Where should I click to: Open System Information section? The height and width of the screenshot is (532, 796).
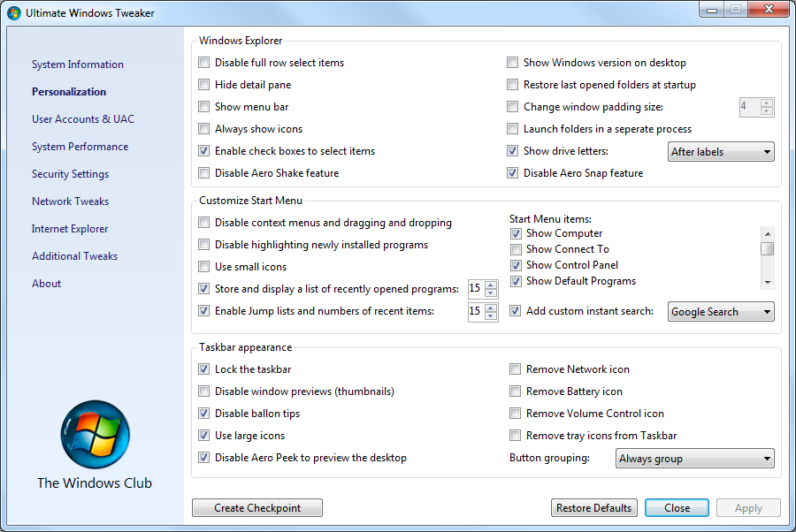pyautogui.click(x=78, y=65)
